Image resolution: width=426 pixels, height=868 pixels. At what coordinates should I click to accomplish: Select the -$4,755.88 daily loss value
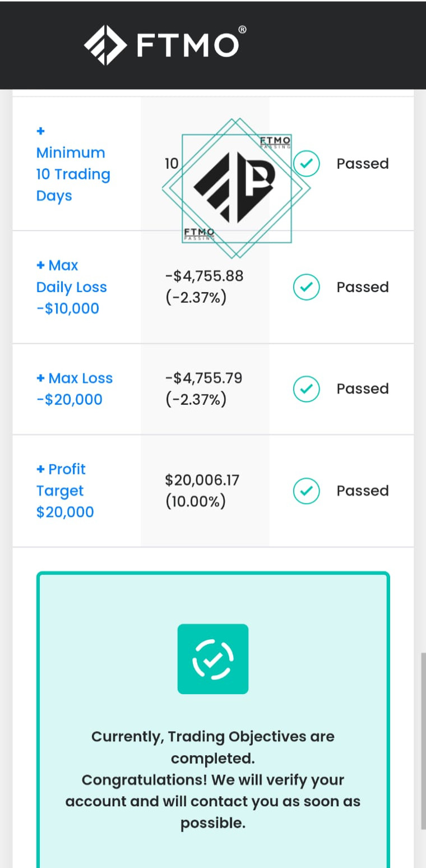[204, 276]
